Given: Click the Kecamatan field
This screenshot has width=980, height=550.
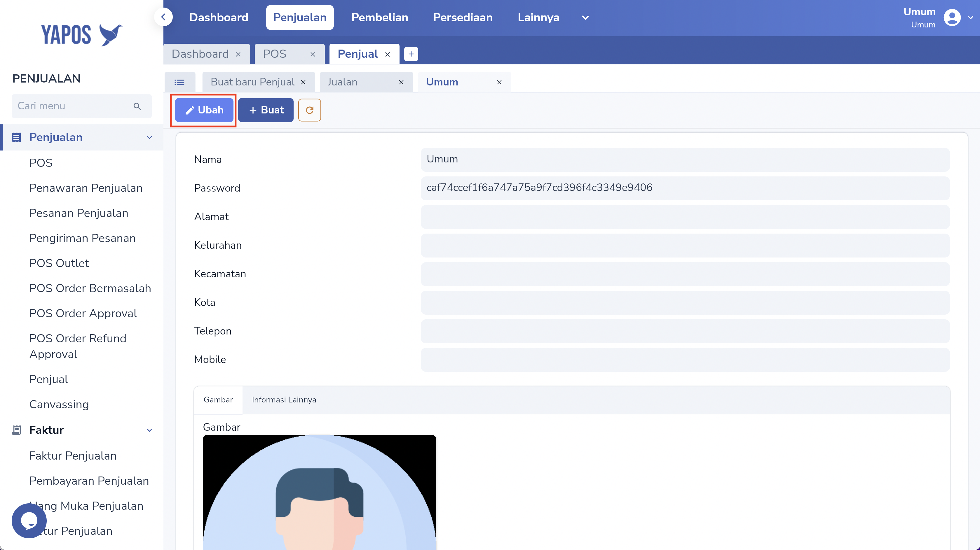Looking at the screenshot, I should coord(685,274).
